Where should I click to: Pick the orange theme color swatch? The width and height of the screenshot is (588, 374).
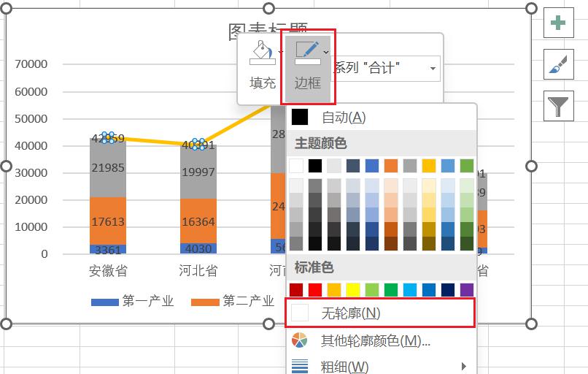pos(391,166)
